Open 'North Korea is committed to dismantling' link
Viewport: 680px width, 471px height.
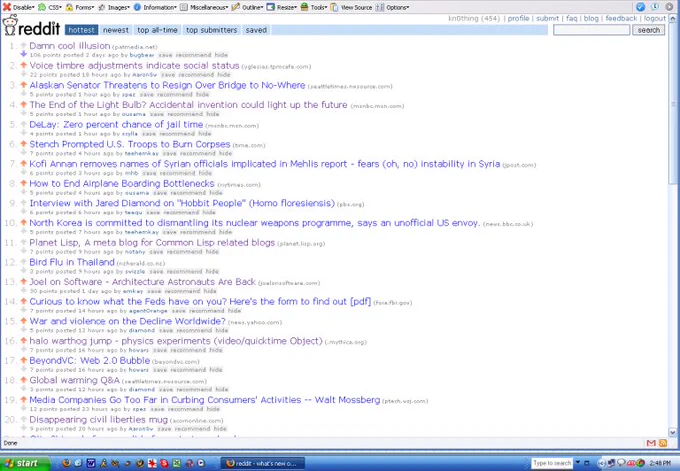click(255, 223)
